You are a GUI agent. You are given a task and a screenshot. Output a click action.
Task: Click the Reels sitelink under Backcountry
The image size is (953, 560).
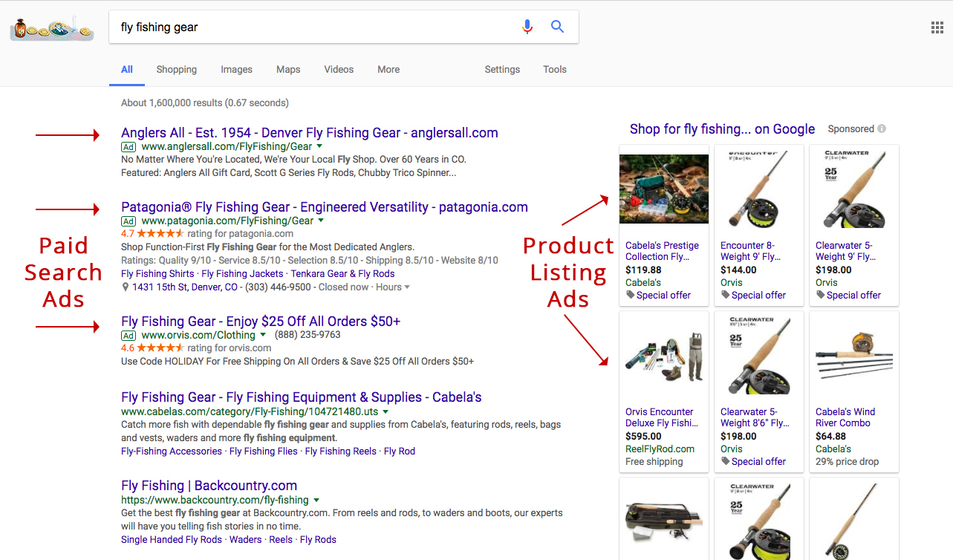(x=281, y=540)
